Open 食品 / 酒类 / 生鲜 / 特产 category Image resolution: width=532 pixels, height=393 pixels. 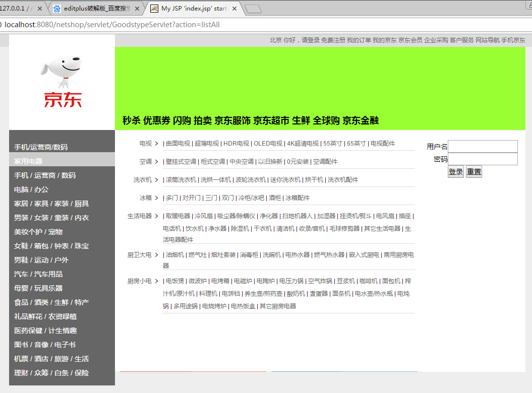point(51,302)
